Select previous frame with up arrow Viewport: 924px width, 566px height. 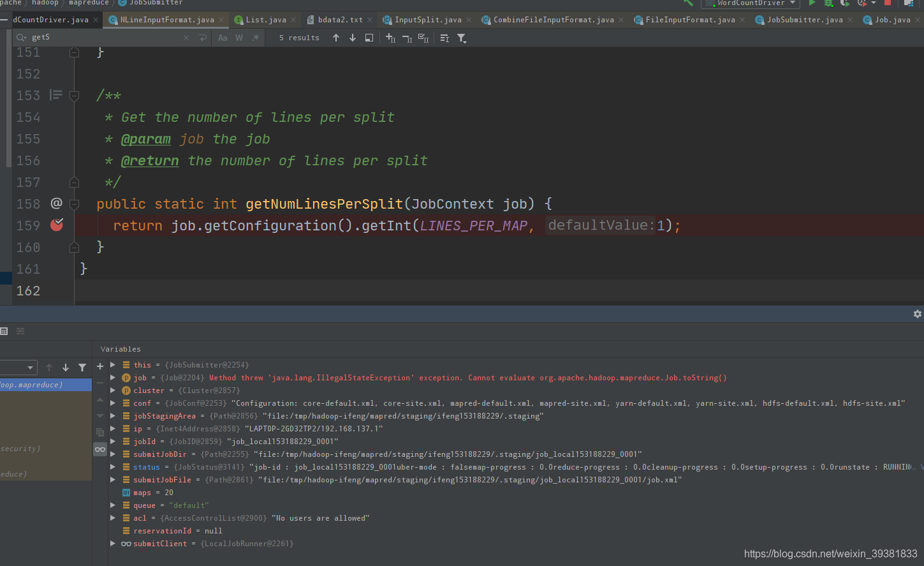(49, 368)
